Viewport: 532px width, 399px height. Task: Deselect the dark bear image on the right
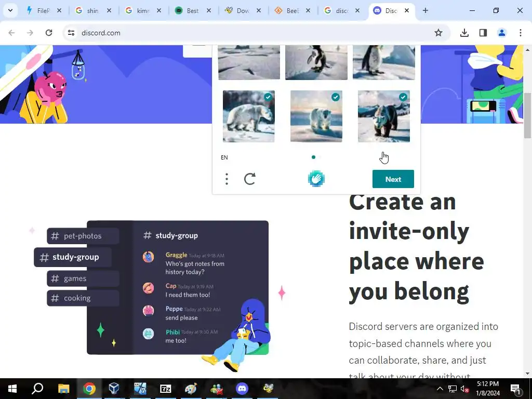[384, 116]
